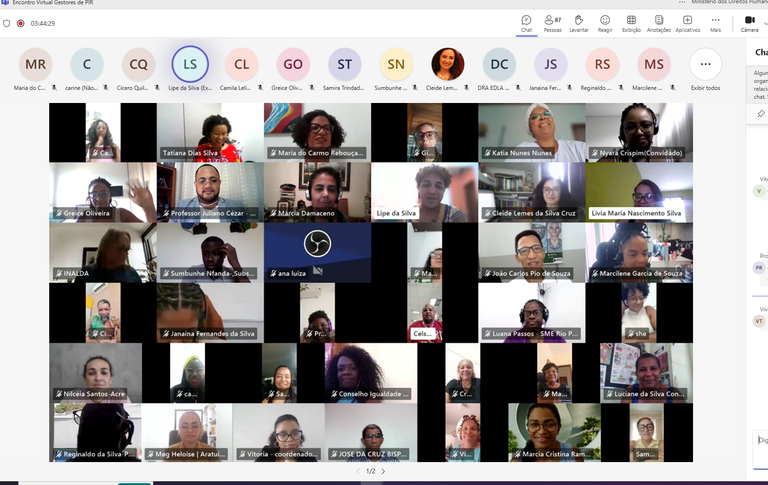The image size is (768, 485).
Task: Select the CQ Cícero avatar
Action: [138, 64]
